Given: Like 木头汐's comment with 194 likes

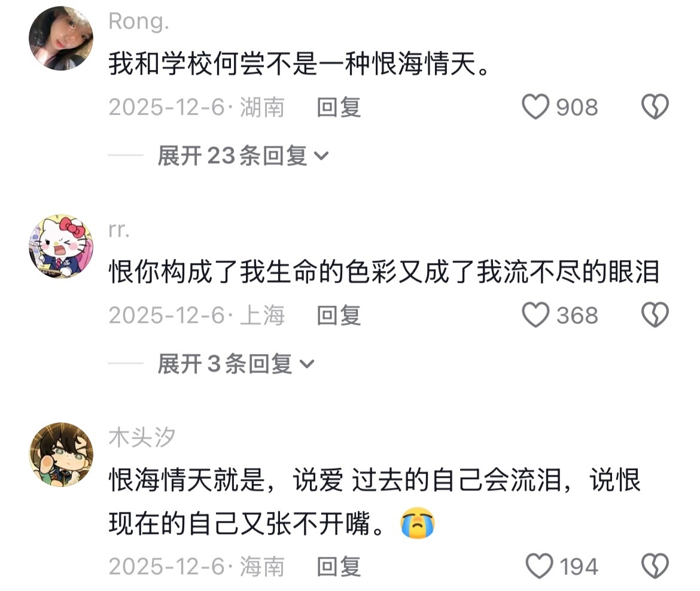Looking at the screenshot, I should pos(539,566).
